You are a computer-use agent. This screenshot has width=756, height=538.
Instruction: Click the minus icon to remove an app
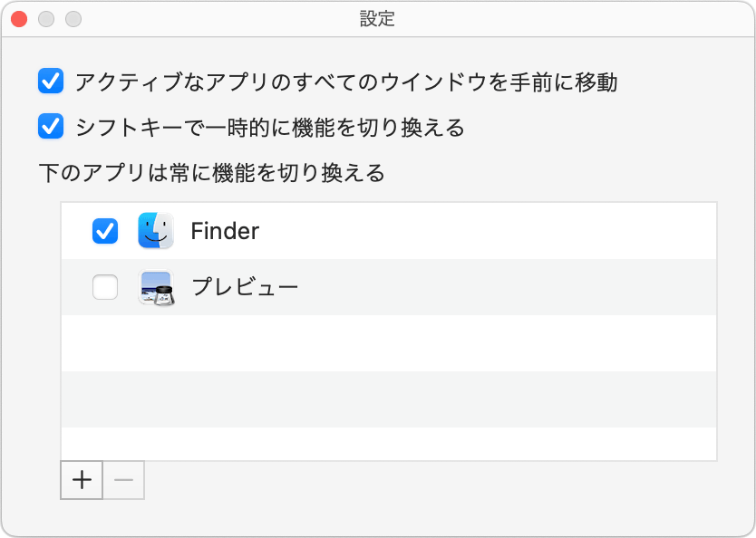[122, 480]
